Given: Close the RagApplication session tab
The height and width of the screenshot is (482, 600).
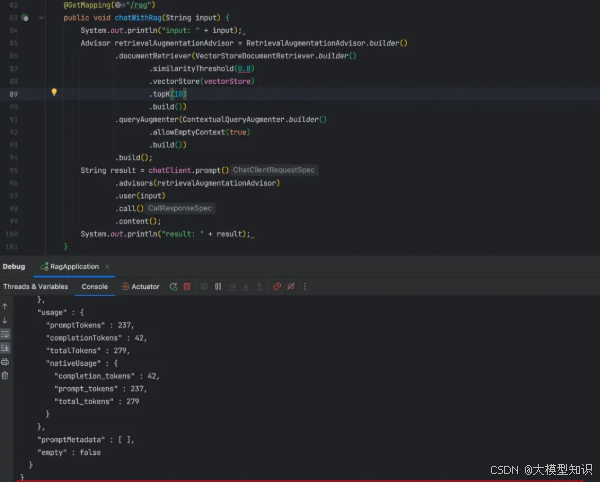Looking at the screenshot, I should [x=107, y=267].
